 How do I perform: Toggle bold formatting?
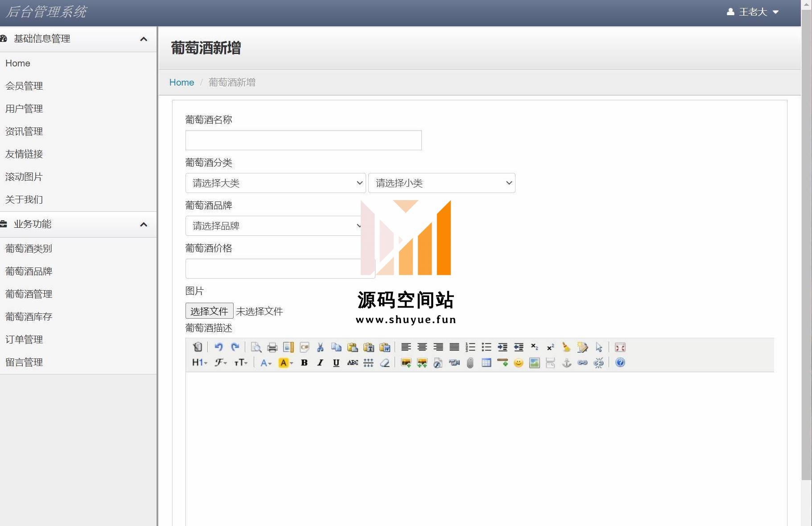coord(304,363)
